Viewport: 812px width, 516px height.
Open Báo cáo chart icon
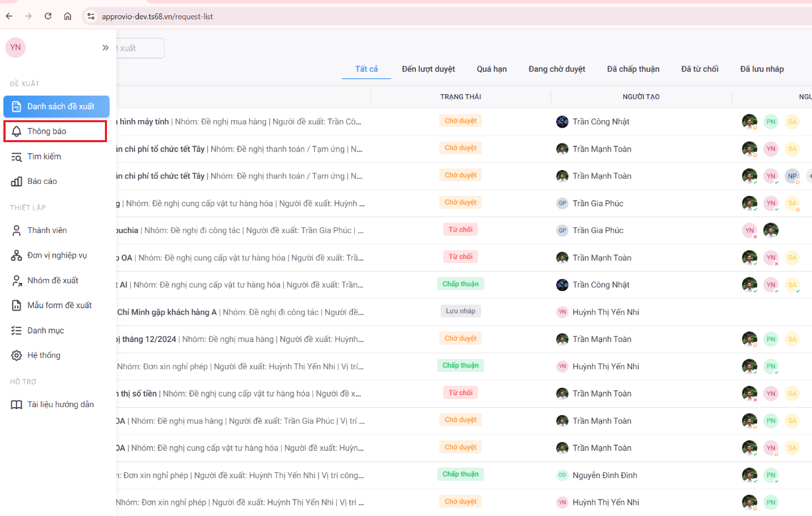tap(17, 181)
